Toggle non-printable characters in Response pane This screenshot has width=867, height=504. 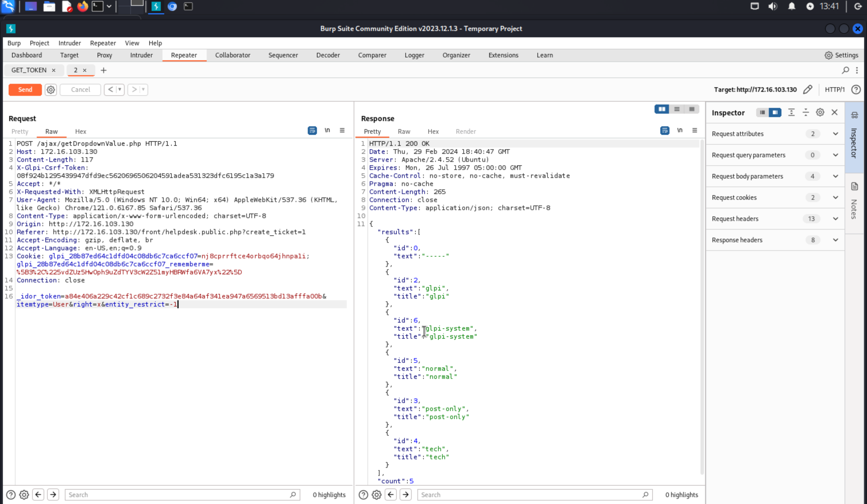click(680, 130)
